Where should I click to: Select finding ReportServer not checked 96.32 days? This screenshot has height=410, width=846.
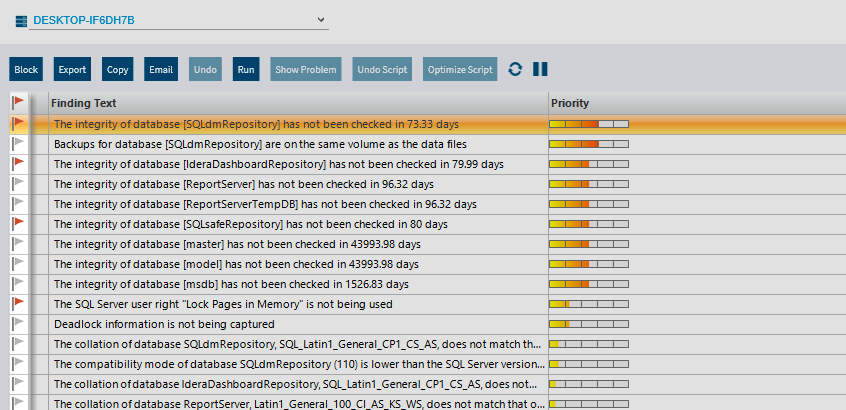(244, 184)
